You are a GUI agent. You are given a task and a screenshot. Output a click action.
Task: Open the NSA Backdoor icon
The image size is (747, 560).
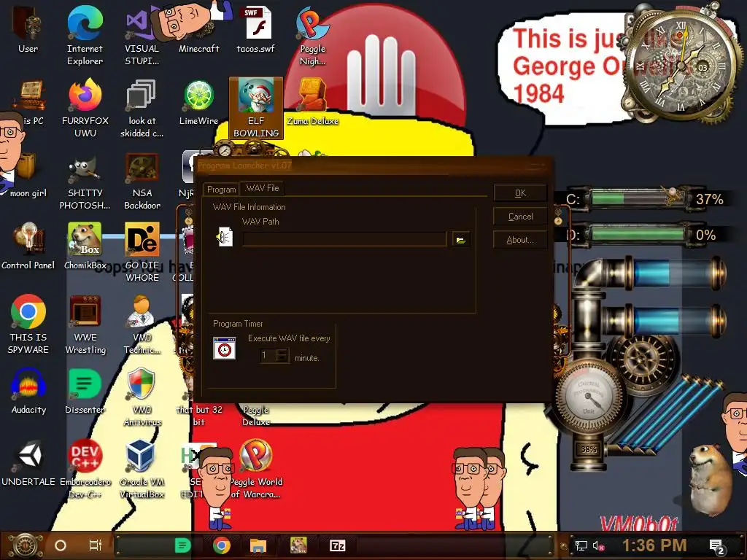[142, 181]
